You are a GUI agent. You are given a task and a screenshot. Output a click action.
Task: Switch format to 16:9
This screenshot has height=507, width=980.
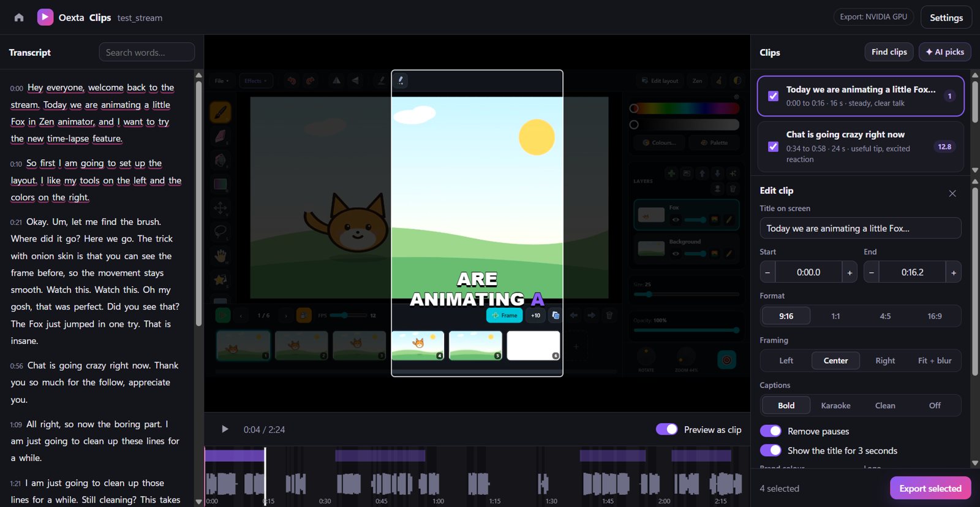point(935,316)
